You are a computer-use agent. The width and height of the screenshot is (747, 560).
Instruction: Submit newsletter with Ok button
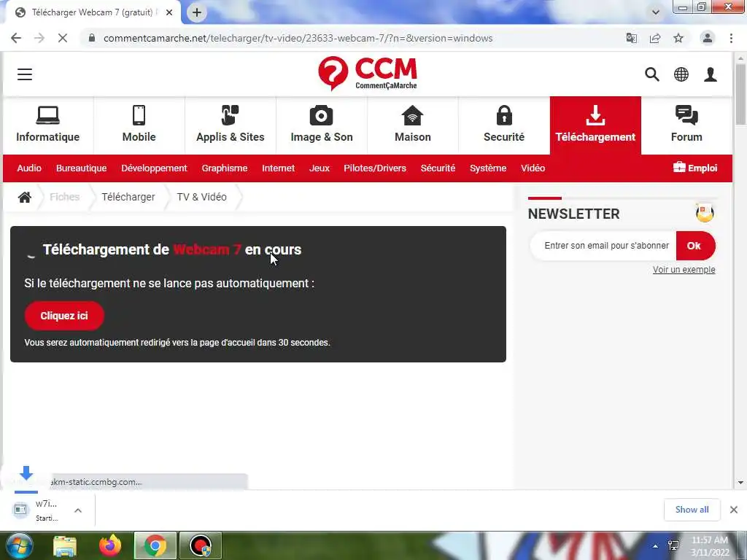pos(695,246)
